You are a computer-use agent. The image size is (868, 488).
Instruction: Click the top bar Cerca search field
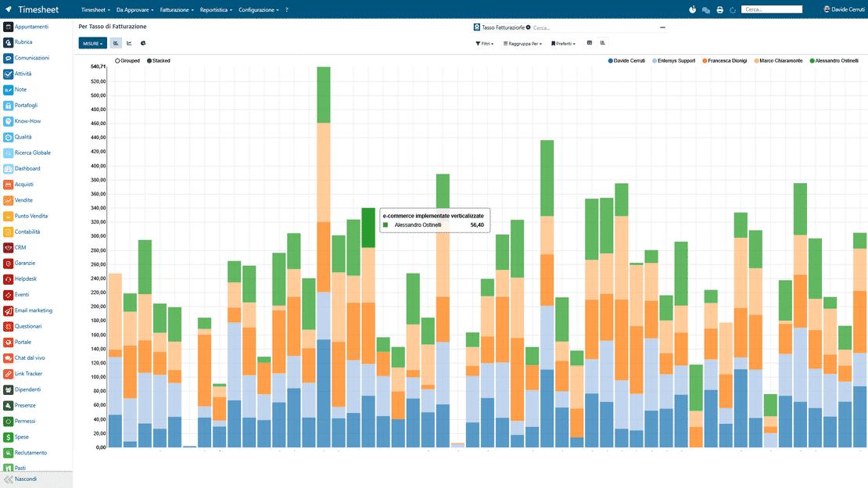(x=772, y=9)
